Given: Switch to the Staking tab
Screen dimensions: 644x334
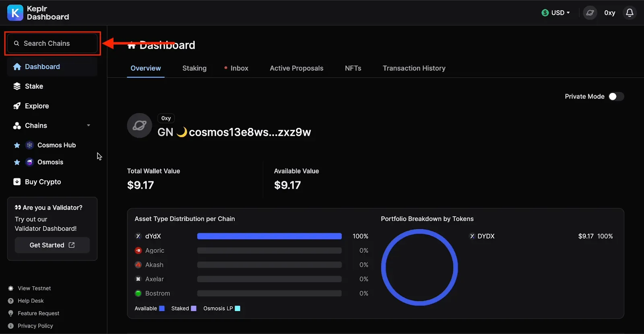Looking at the screenshot, I should (194, 68).
